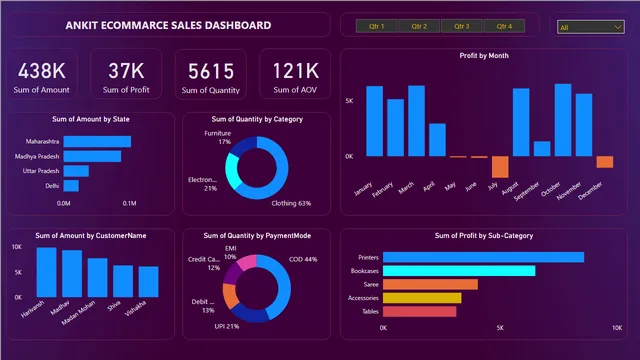Click the Debit 13% orange donut segment
The height and width of the screenshot is (360, 640).
(x=229, y=295)
